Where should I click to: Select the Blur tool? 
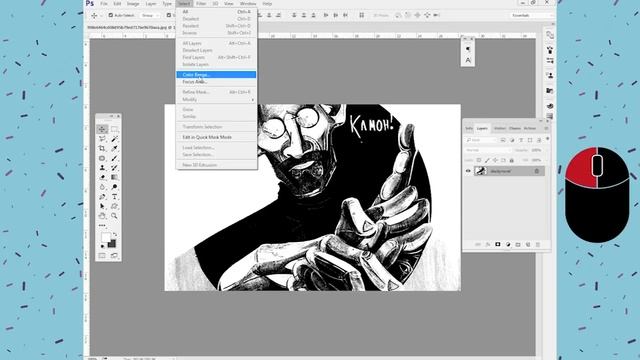(x=102, y=187)
